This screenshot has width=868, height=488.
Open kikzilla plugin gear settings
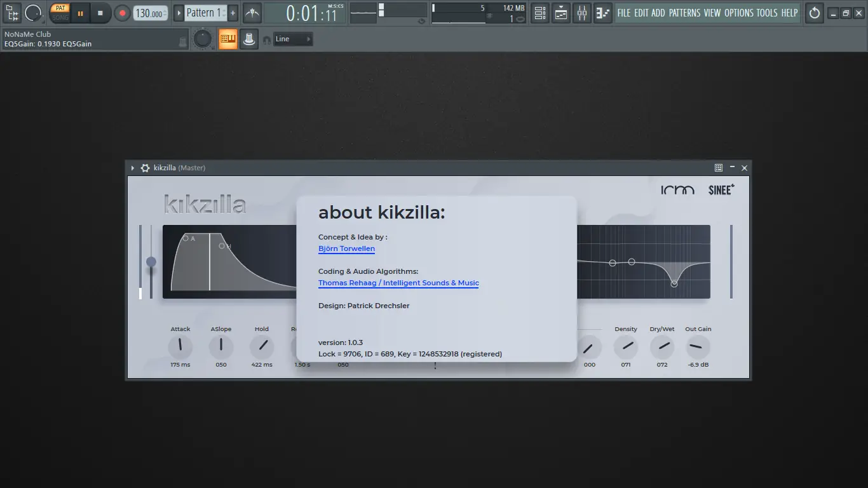tap(146, 168)
